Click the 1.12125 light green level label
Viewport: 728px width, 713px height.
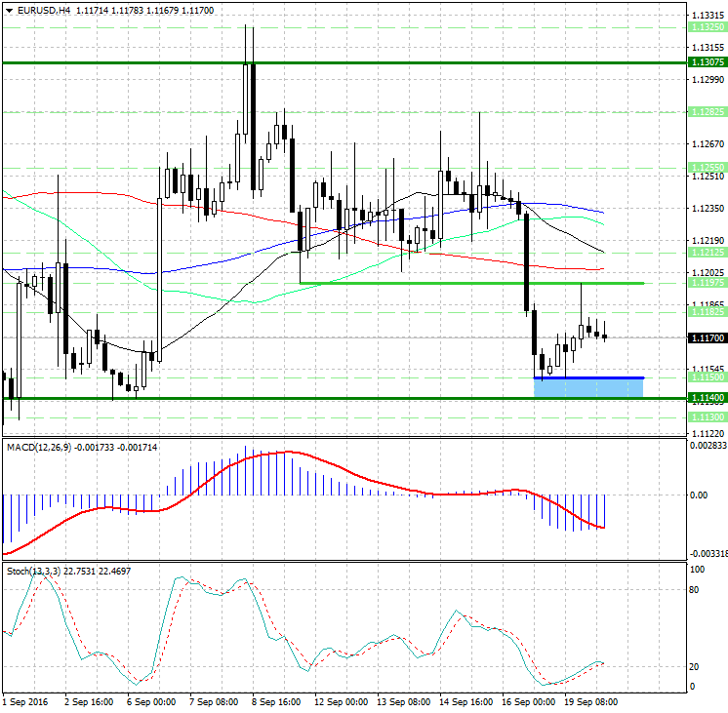(x=708, y=253)
